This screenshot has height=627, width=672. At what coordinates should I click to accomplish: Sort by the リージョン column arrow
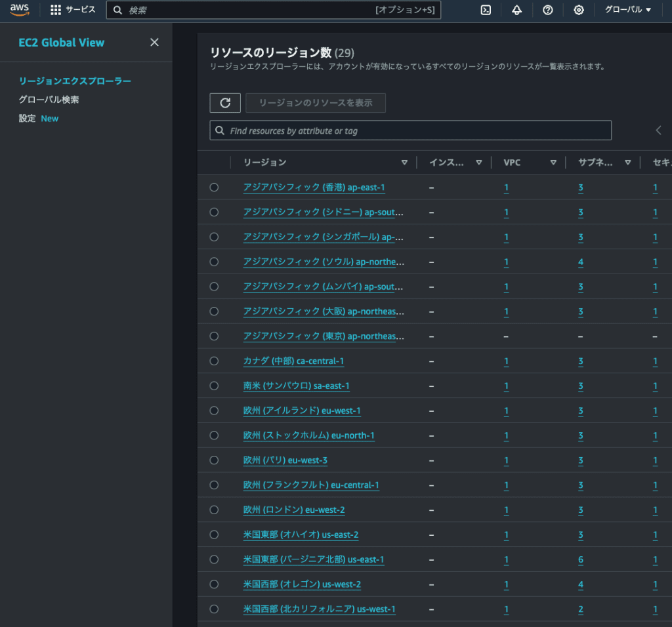(404, 162)
